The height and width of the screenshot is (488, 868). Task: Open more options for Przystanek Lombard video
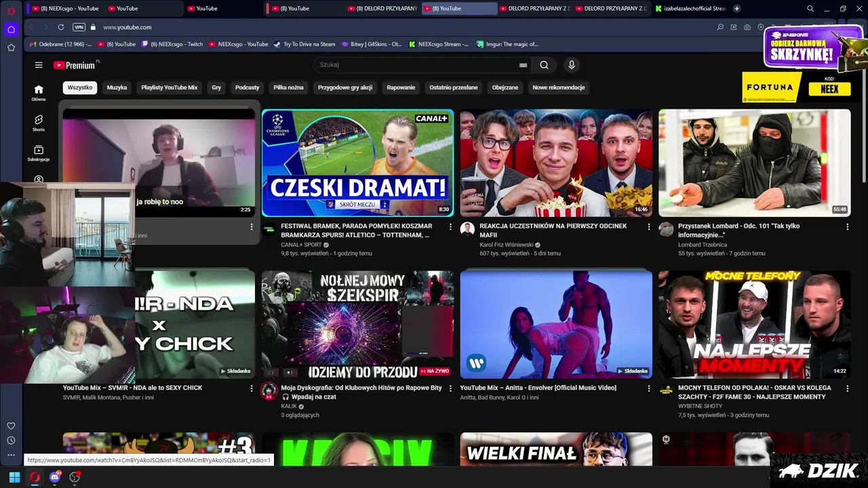tap(847, 227)
